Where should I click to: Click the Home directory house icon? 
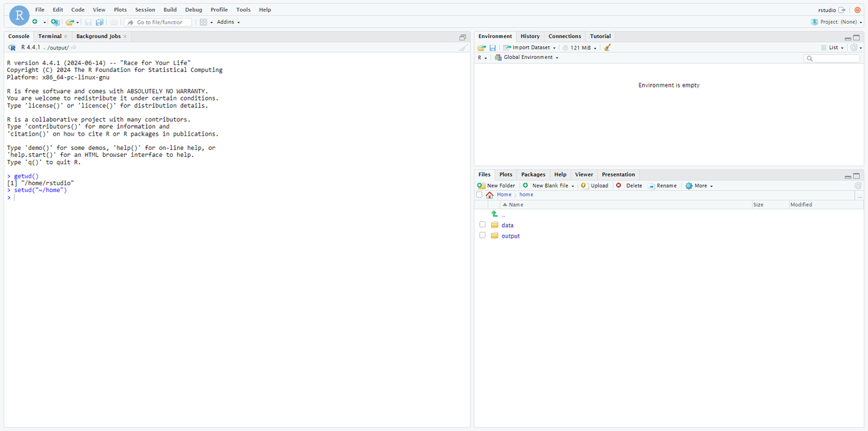(490, 195)
